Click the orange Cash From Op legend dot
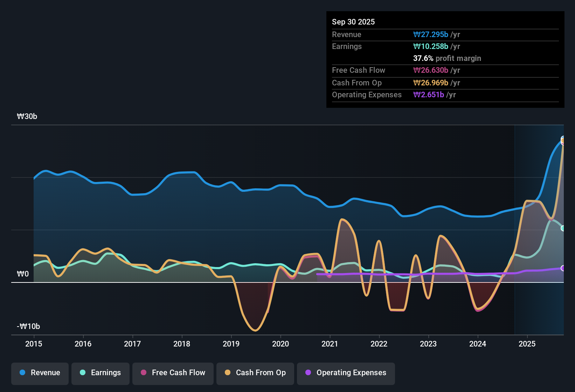 coord(228,373)
